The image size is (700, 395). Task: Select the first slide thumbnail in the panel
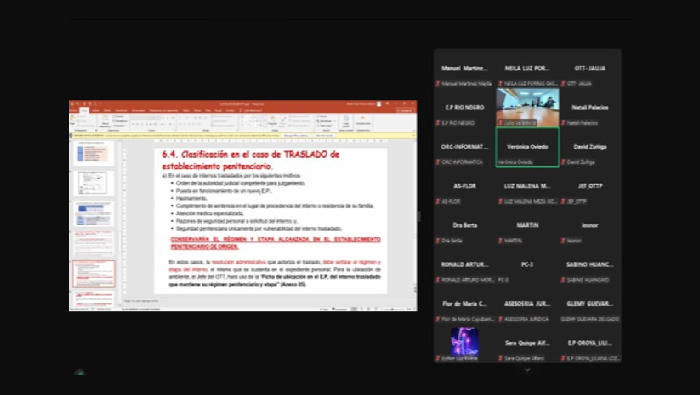click(x=93, y=153)
